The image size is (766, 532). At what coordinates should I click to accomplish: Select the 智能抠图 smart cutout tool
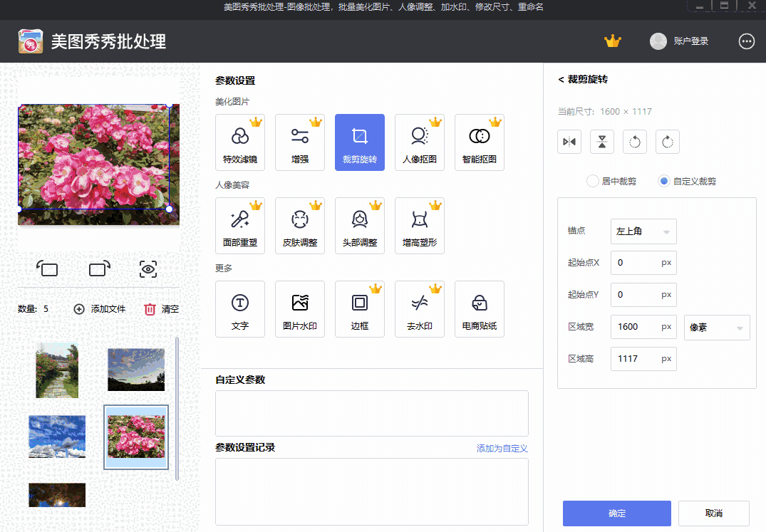point(480,142)
